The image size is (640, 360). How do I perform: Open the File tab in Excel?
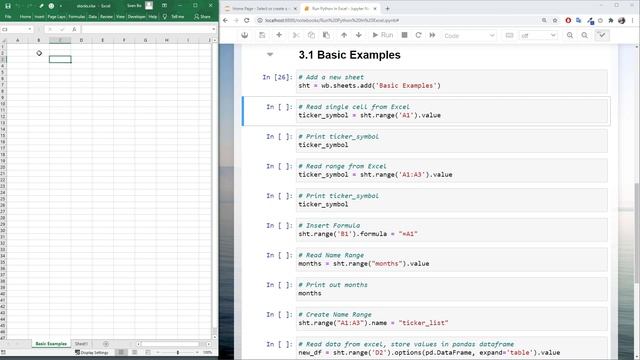click(x=8, y=17)
